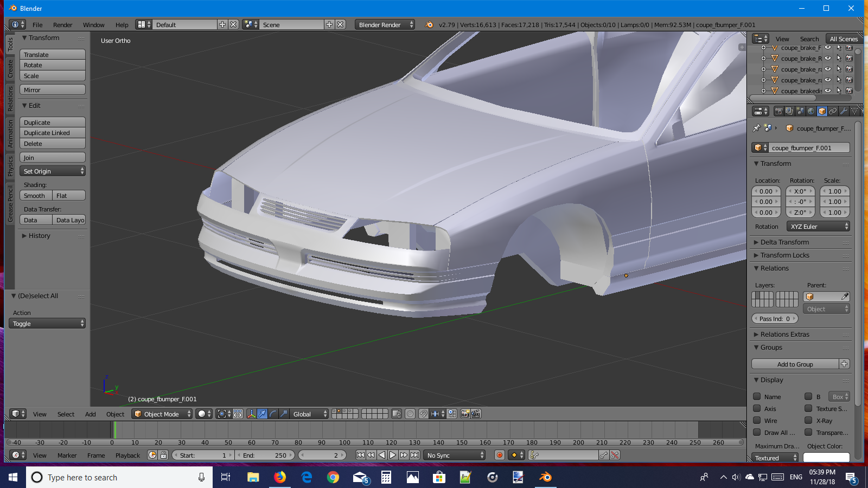Open the Set Origin dropdown
The height and width of the screenshot is (488, 868).
point(53,171)
